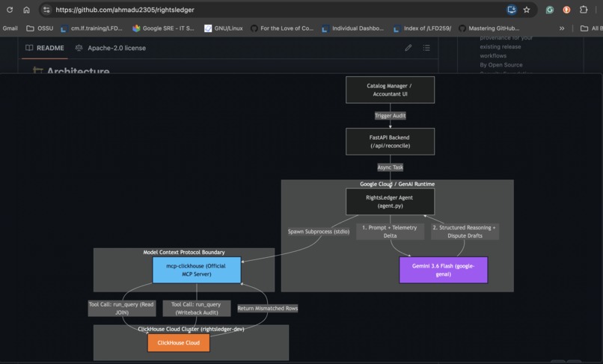Open the orange extension icon in toolbar
This screenshot has width=603, height=364.
point(566,10)
